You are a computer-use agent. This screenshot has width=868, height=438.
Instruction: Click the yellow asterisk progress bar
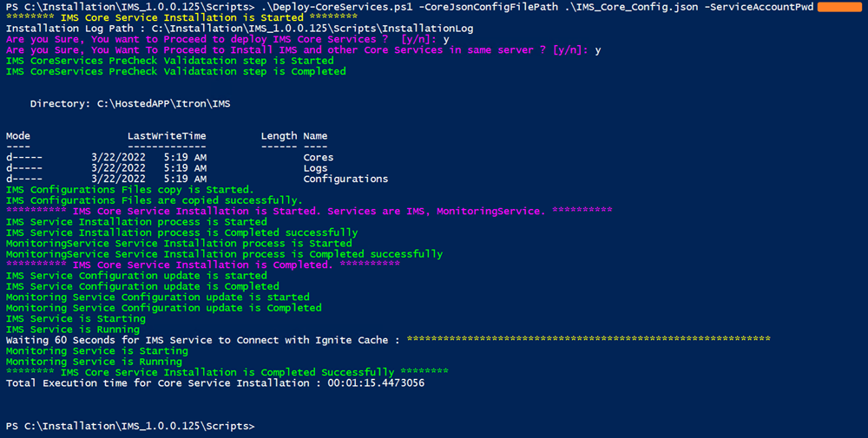[589, 340]
